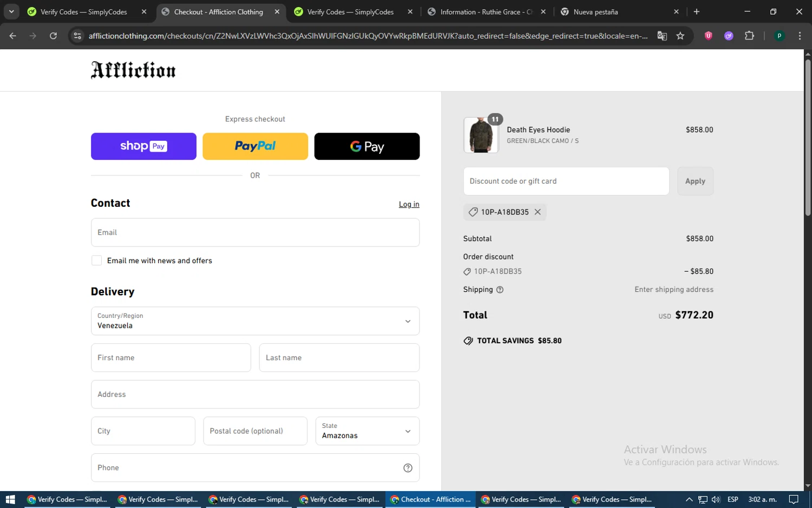The image size is (812, 508).
Task: Open first Verify Codes taskbar window
Action: pos(68,499)
